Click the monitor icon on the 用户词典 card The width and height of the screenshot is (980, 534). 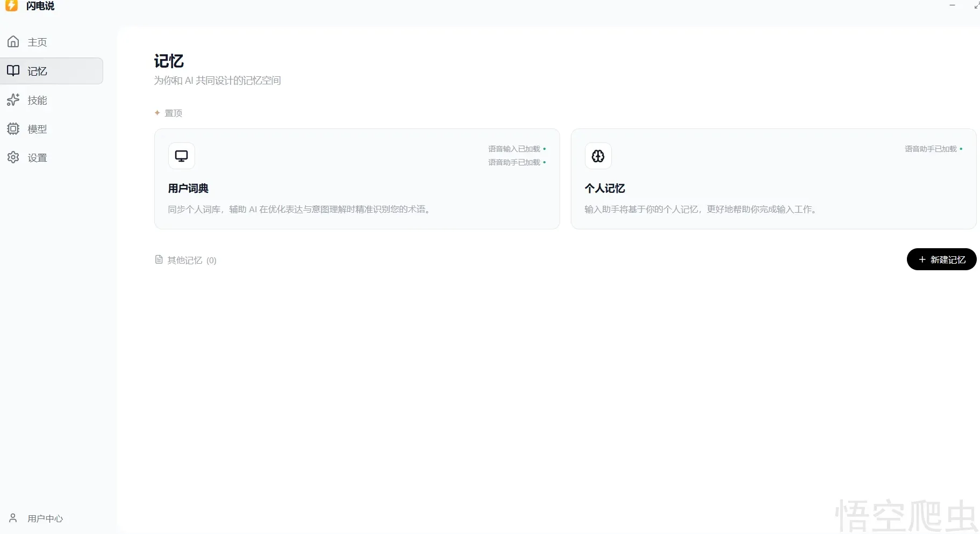point(182,156)
